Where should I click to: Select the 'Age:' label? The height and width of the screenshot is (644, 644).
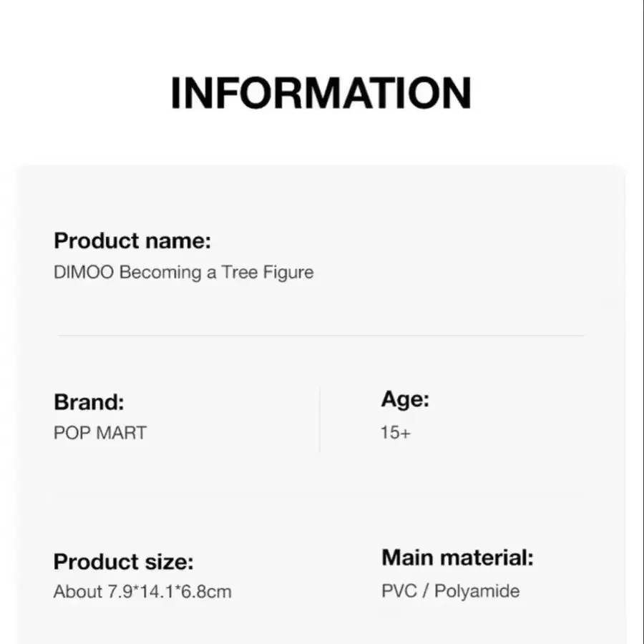[x=405, y=399]
